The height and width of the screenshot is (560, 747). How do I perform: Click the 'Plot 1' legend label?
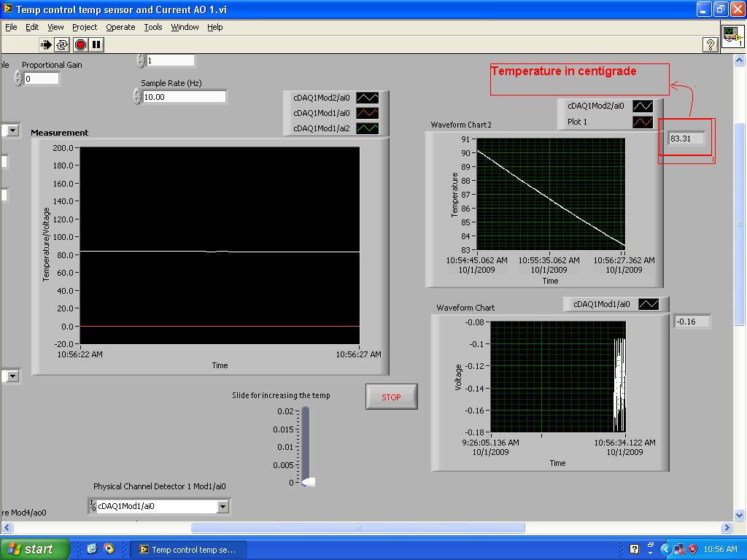coord(577,122)
